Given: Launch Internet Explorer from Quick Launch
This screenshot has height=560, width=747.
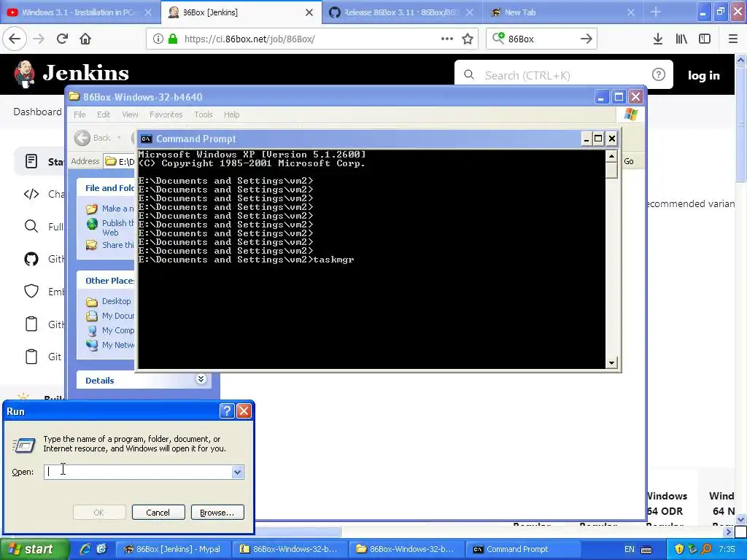Looking at the screenshot, I should [85, 549].
